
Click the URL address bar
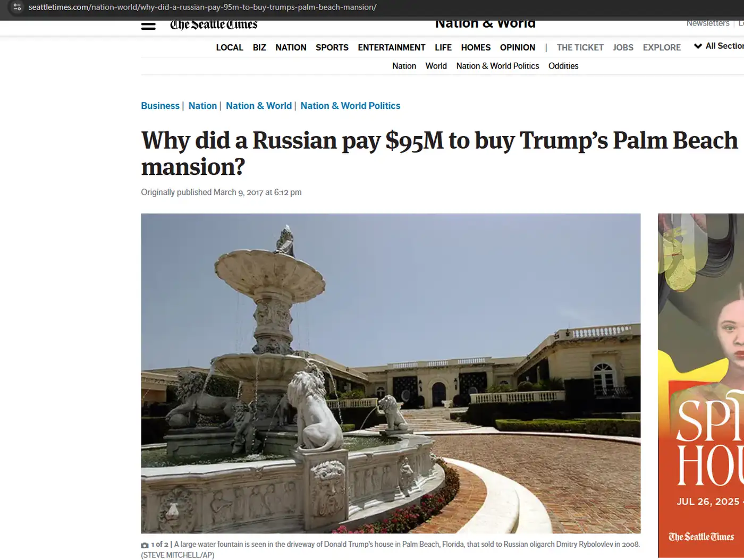tap(202, 7)
